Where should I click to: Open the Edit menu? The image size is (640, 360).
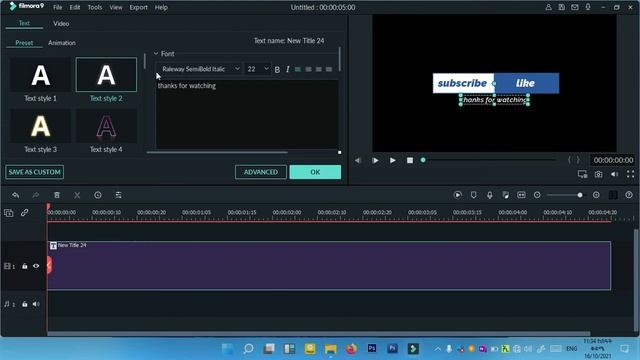(x=75, y=7)
